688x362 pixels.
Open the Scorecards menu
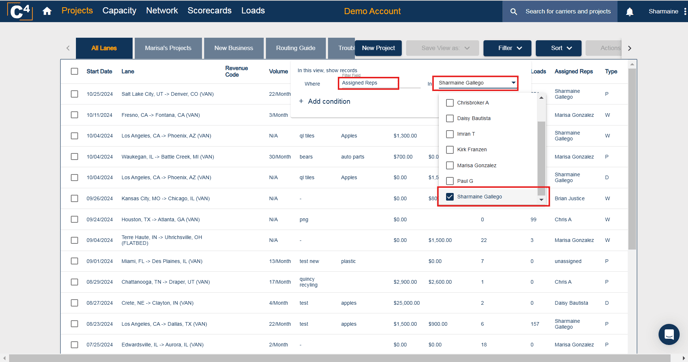(209, 11)
